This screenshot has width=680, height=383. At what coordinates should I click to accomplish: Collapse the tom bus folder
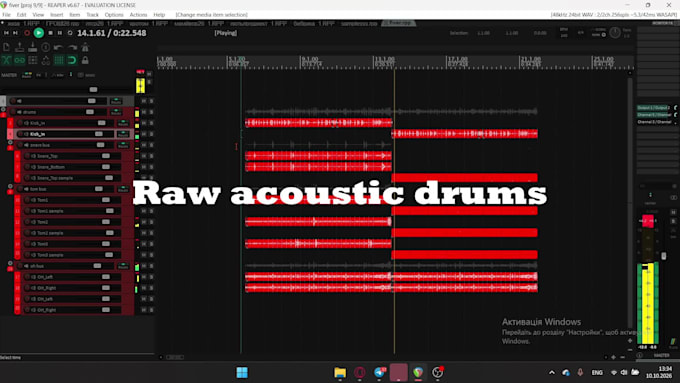pyautogui.click(x=10, y=186)
